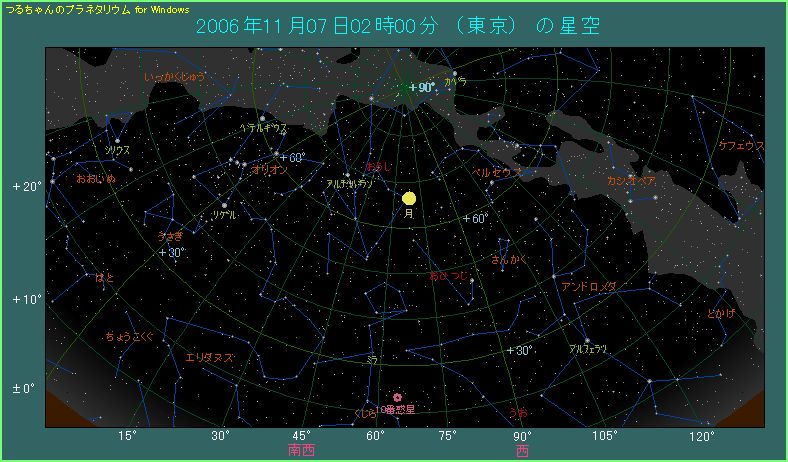Viewport: 788px width, 462px height.
Task: Click the yellow Moon disc
Action: click(408, 199)
